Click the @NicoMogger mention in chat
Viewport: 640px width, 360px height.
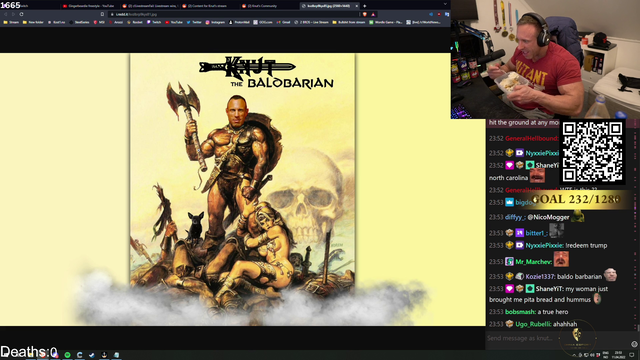point(548,217)
